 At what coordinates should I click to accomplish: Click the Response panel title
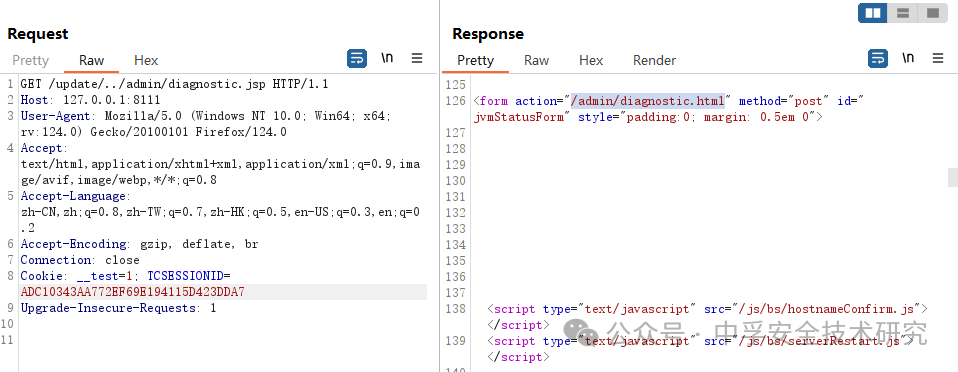click(x=488, y=34)
